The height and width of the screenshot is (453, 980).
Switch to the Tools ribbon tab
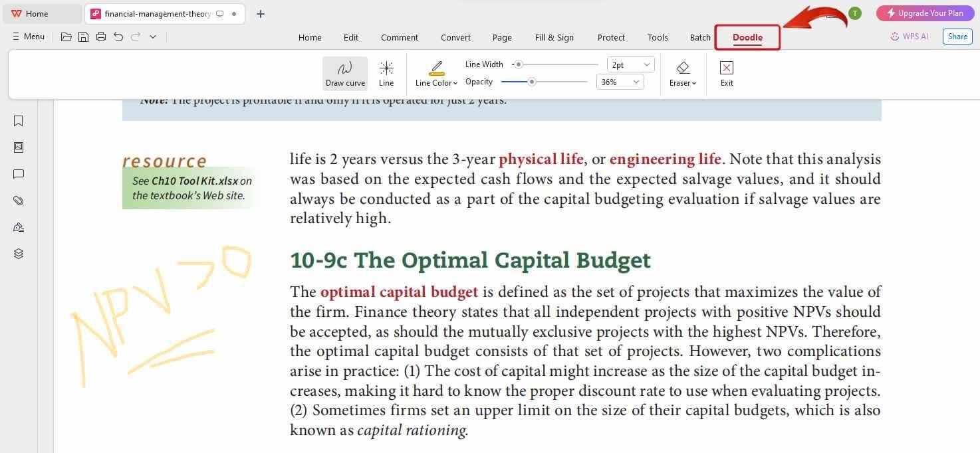coord(658,37)
